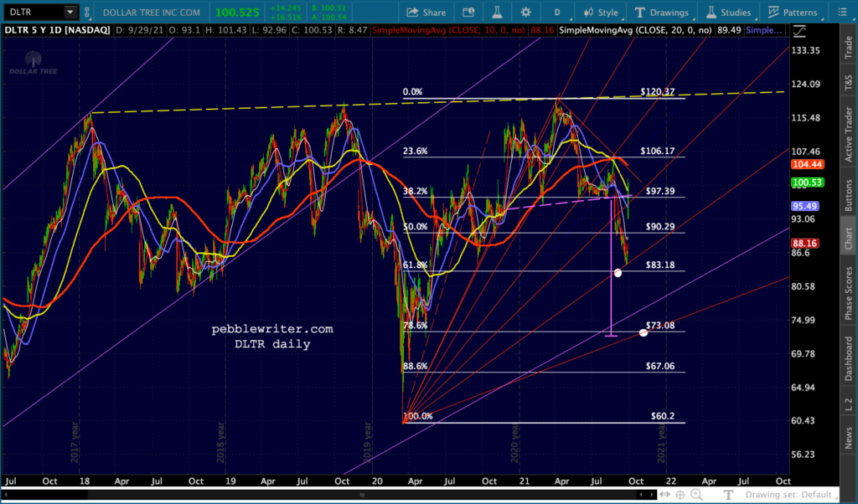Click the $60.2 Fibonacci level label

tap(663, 416)
